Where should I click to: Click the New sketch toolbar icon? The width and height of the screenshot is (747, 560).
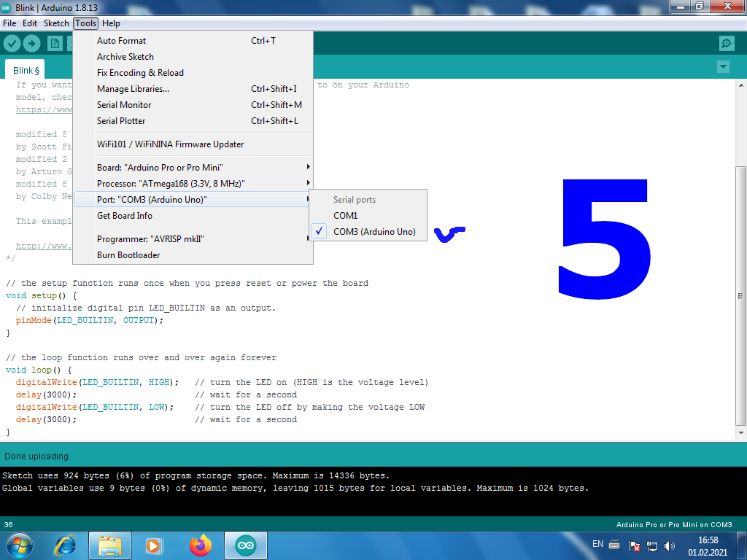coord(55,44)
